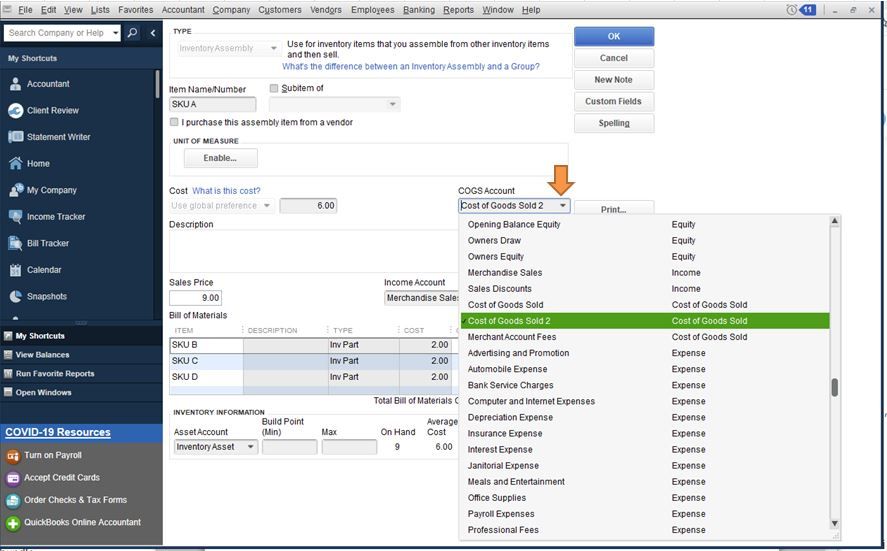Open the Lists menu
Screen dimensions: 887x551
pos(100,10)
